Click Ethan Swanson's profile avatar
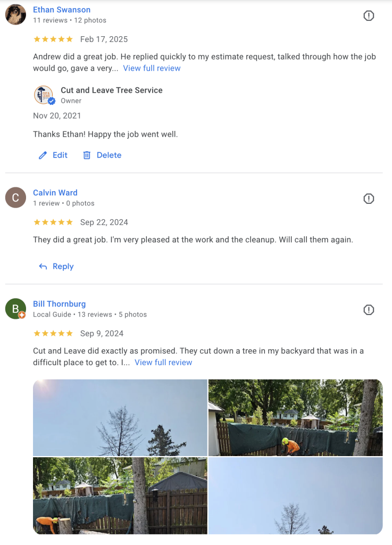The image size is (392, 545). [x=15, y=15]
